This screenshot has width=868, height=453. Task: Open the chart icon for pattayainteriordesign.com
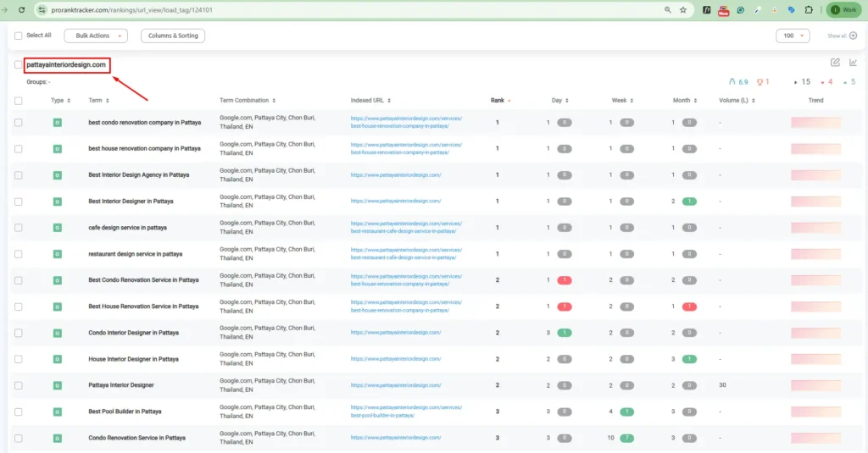pyautogui.click(x=853, y=63)
